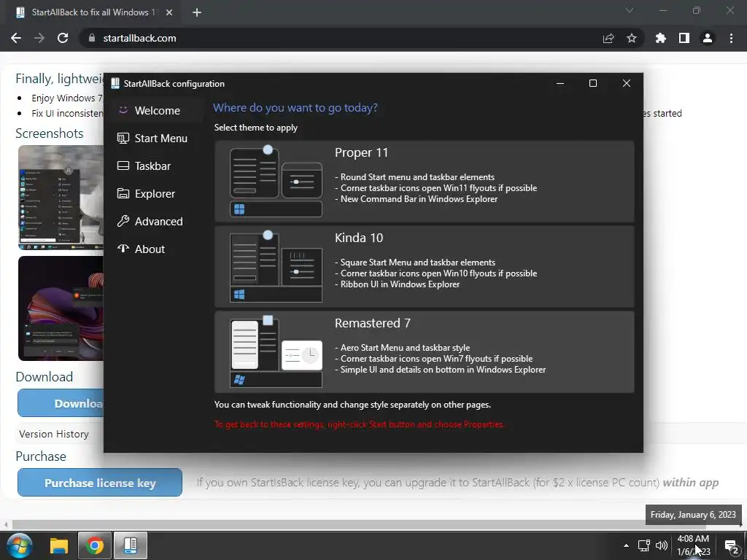
Task: Open the Welcome page in StartAllBack sidebar
Action: [155, 111]
